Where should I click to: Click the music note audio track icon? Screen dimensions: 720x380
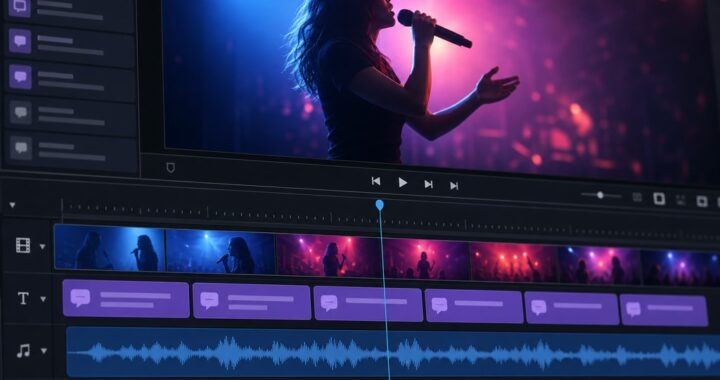(23, 351)
